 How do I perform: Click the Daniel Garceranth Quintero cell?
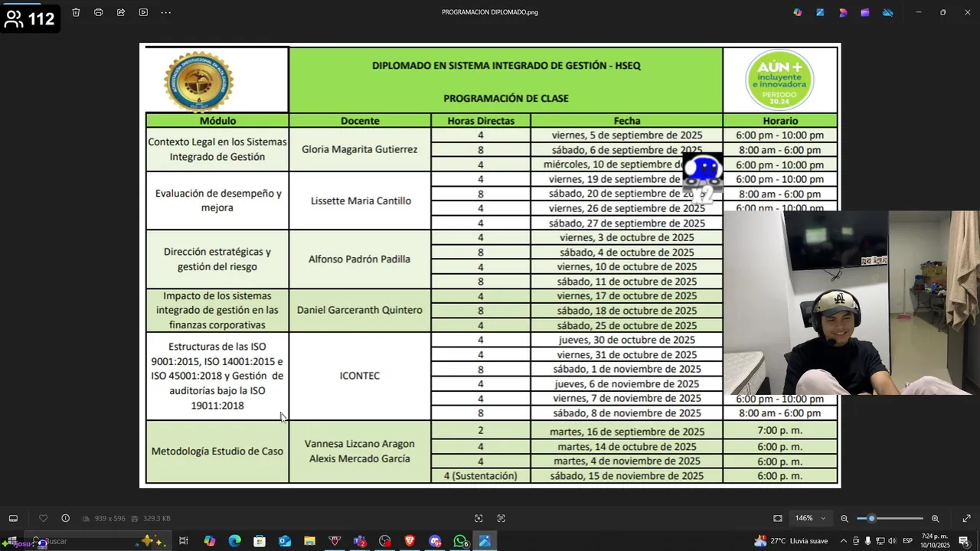click(x=360, y=311)
